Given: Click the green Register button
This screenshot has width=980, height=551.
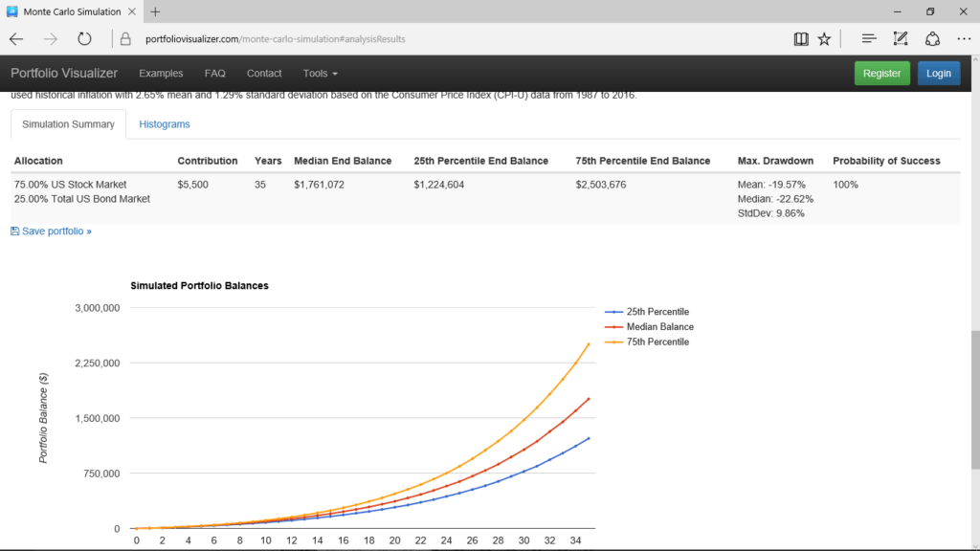Looking at the screenshot, I should pos(881,73).
